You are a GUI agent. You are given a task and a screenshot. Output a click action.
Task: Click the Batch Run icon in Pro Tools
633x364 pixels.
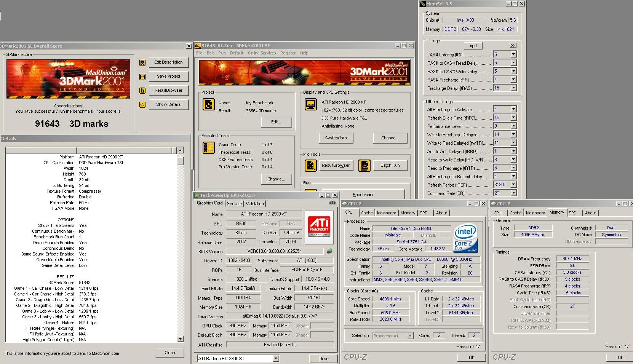click(364, 166)
